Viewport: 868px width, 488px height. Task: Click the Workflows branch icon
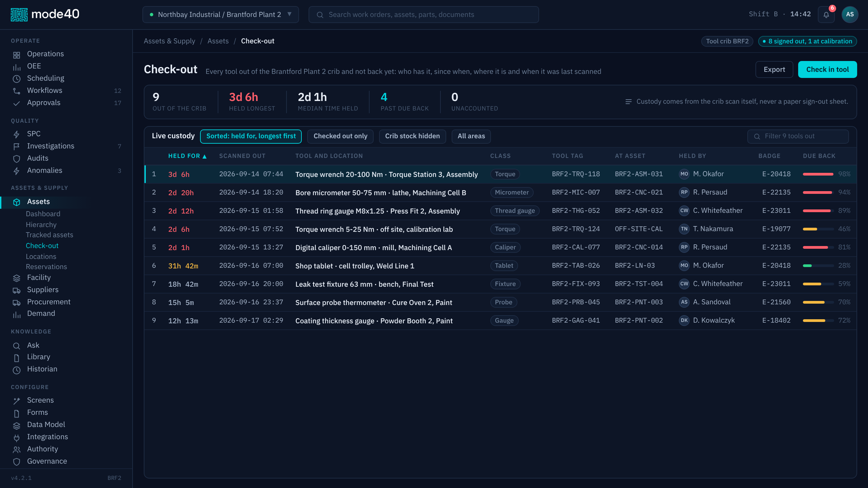[17, 91]
